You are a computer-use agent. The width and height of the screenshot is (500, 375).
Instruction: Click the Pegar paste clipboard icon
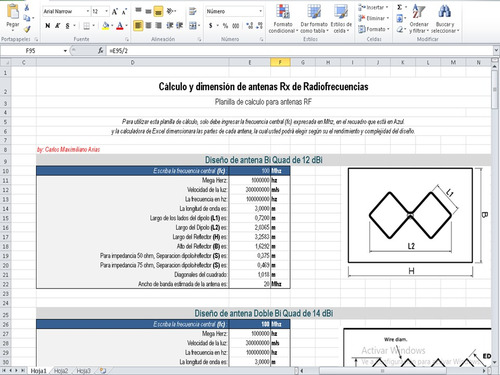tap(13, 11)
